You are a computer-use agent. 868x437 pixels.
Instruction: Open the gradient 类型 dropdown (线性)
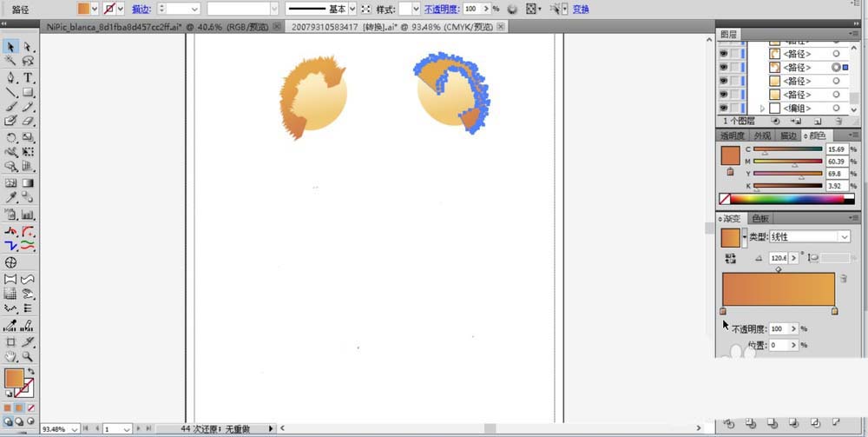(x=844, y=236)
